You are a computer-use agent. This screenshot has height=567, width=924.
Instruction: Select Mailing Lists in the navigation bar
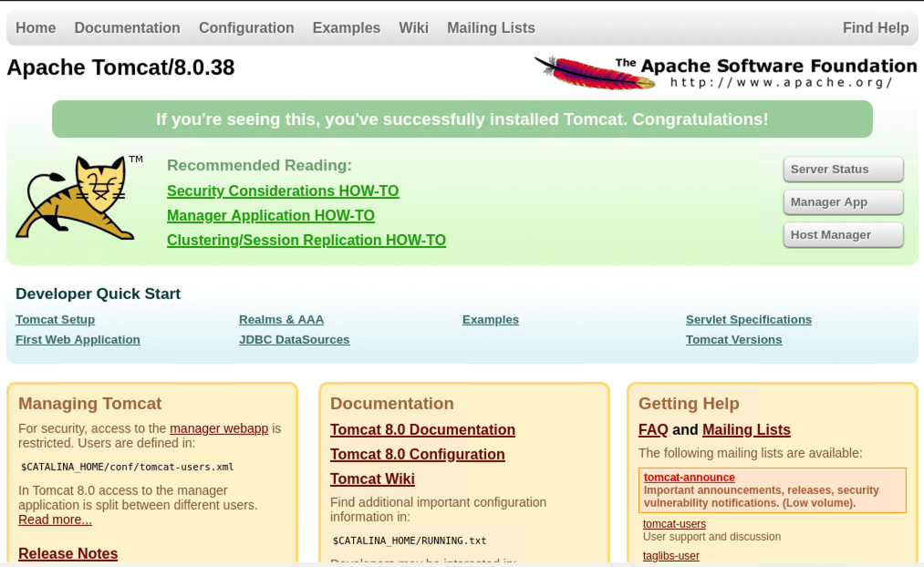490,27
